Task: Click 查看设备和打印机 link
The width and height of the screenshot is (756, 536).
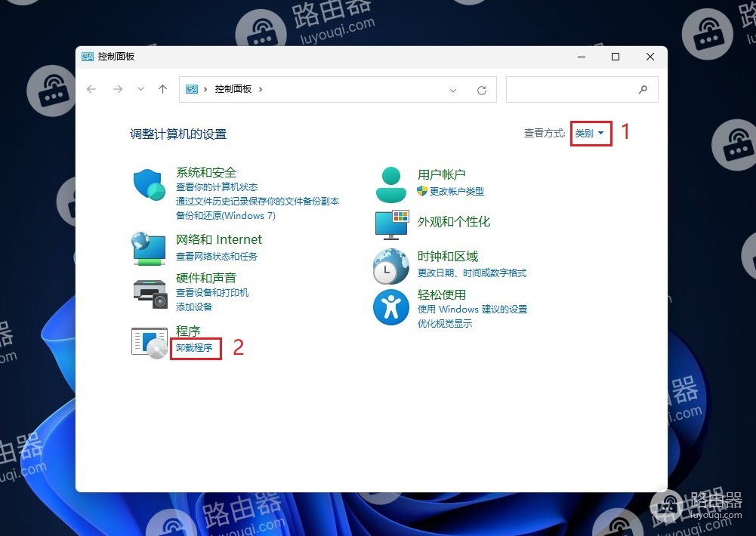Action: 212,293
